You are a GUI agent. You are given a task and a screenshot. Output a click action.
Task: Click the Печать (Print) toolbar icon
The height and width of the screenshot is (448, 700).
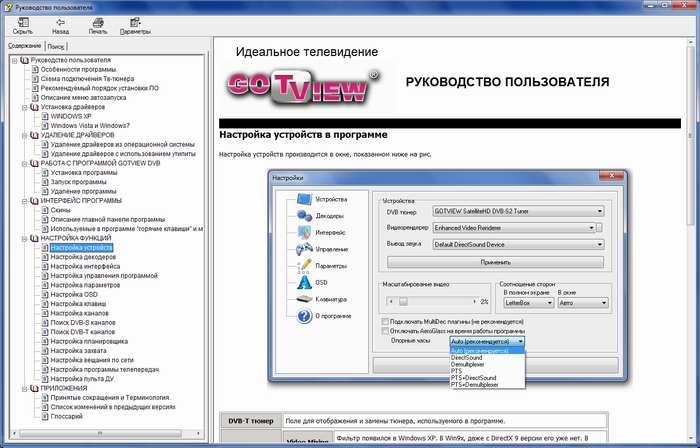[x=98, y=22]
